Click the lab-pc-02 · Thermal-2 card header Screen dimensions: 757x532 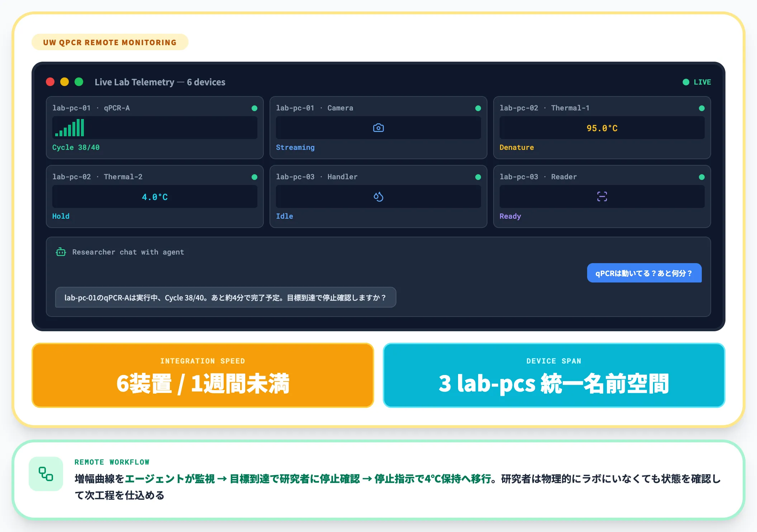pyautogui.click(x=97, y=177)
